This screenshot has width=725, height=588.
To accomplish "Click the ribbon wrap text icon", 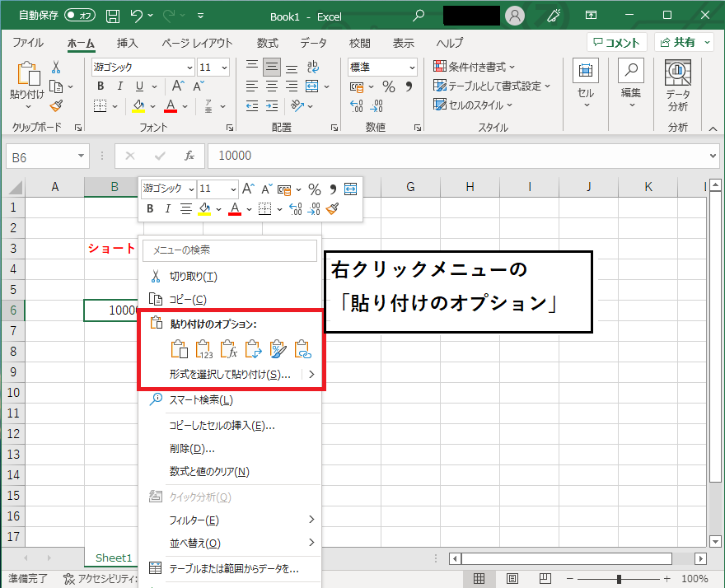I will [x=313, y=67].
